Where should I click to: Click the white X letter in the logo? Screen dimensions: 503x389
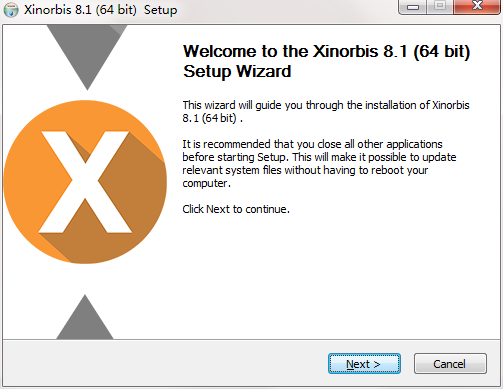(x=85, y=182)
